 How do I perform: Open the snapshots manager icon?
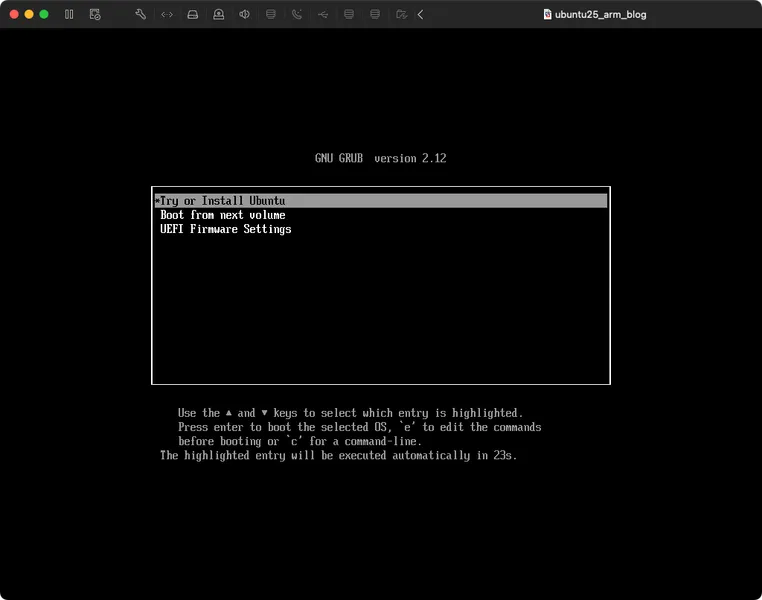(95, 15)
